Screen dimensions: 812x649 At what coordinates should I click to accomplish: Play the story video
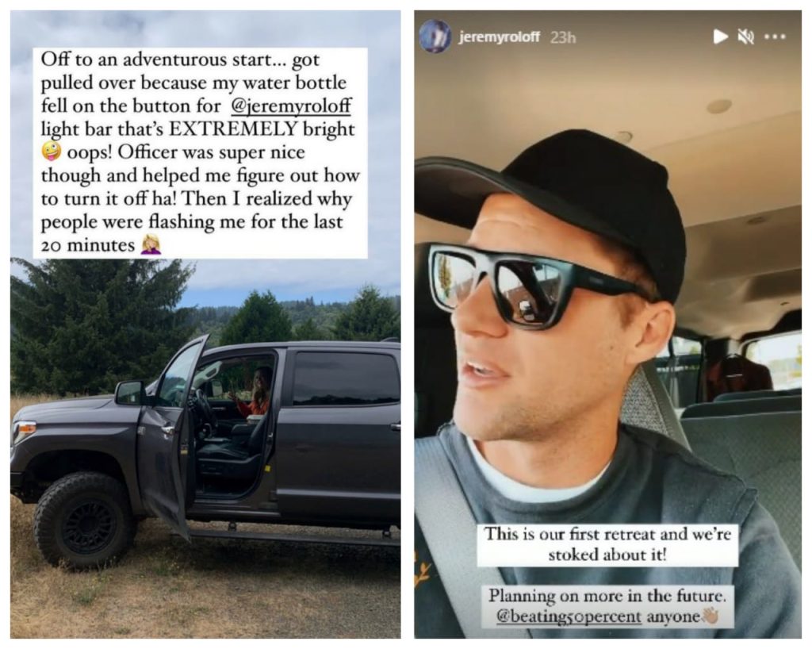[x=720, y=36]
